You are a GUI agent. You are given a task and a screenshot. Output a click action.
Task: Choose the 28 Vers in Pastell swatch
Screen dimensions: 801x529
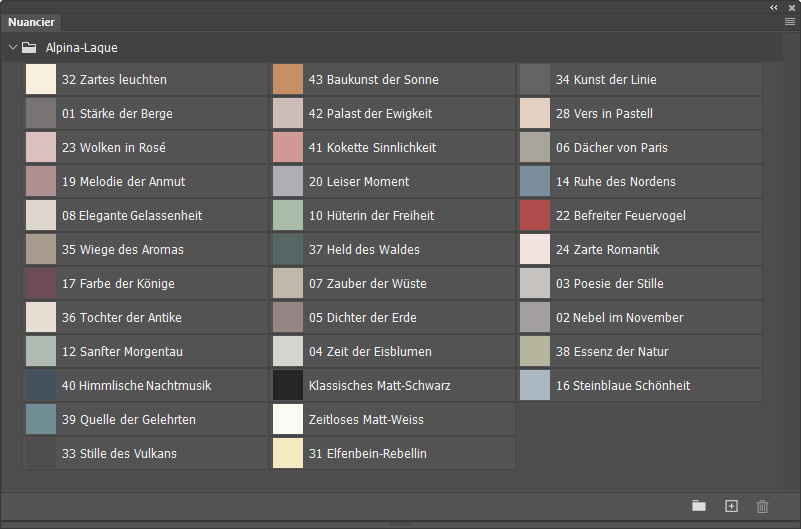click(x=535, y=113)
